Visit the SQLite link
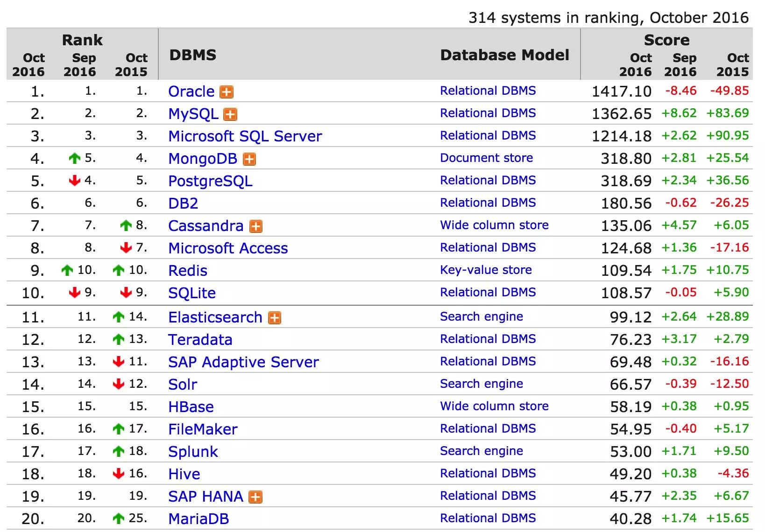Screen dimensions: 765x532 tap(192, 293)
